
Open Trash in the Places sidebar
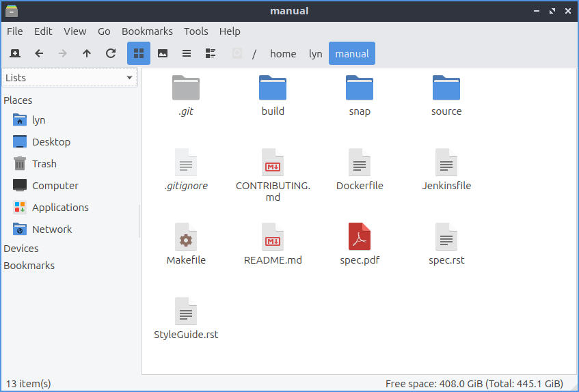tap(44, 164)
